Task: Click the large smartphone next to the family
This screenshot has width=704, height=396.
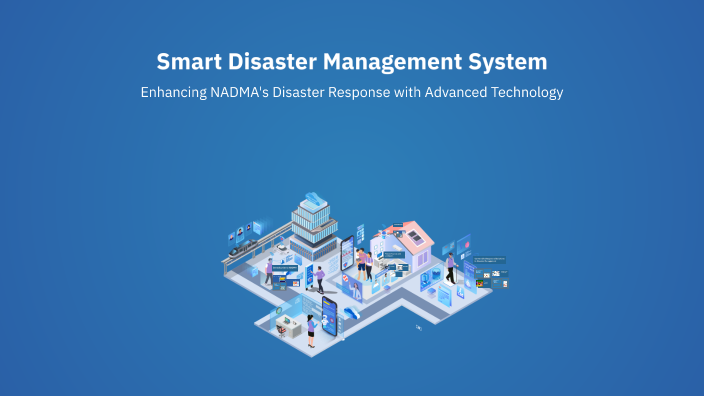Action: pos(347,253)
